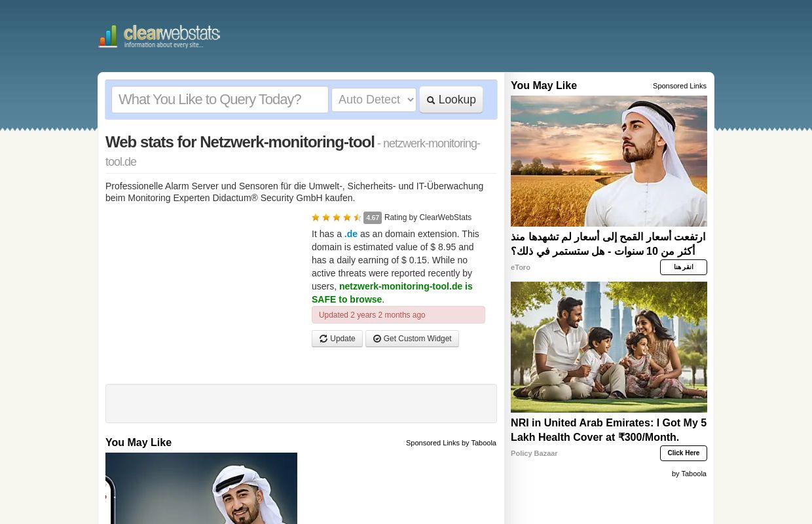Focus the 'What You Like to Query Today?' field
Image resolution: width=812 pixels, height=524 pixels.
(220, 100)
